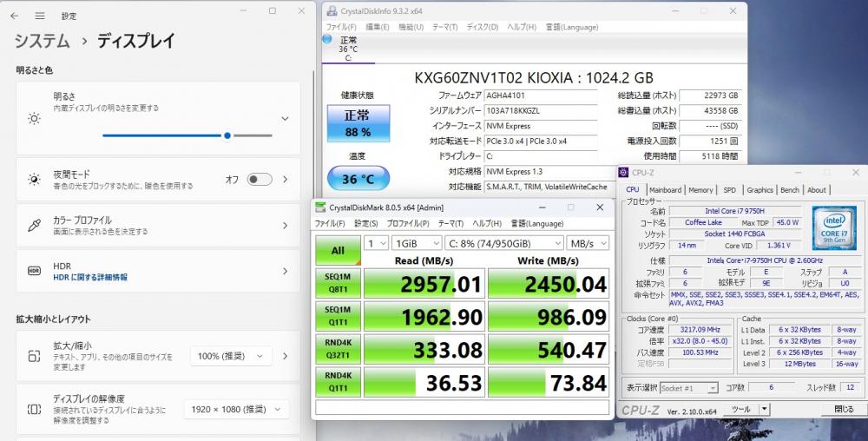Click the CrystalDiskMark bottom comment field
The width and height of the screenshot is (868, 441).
(x=463, y=406)
